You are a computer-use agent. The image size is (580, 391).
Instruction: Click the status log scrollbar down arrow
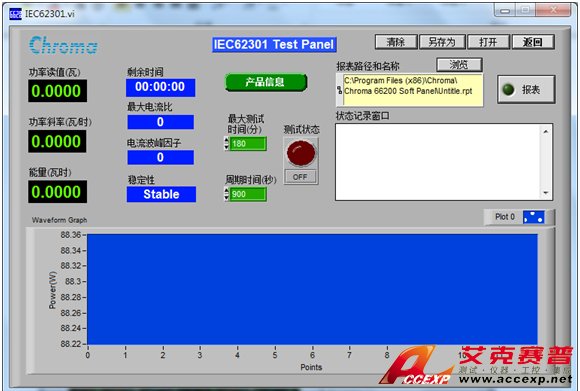[x=546, y=193]
